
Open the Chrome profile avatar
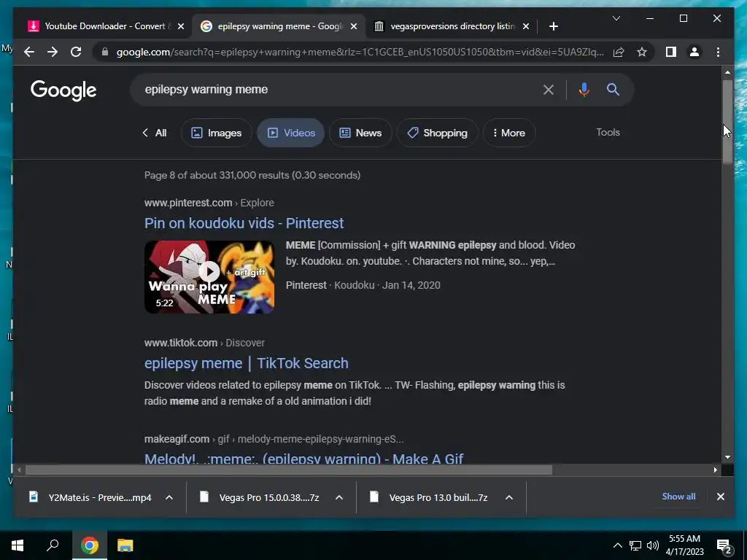(694, 52)
